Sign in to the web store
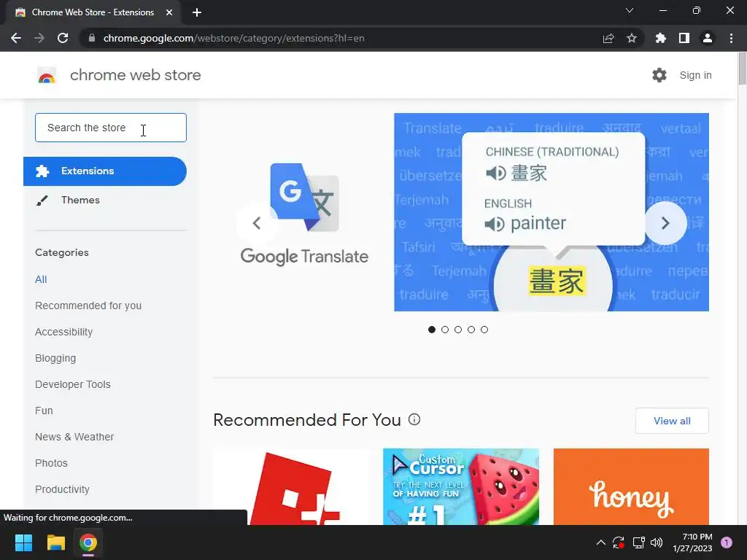 pos(695,75)
